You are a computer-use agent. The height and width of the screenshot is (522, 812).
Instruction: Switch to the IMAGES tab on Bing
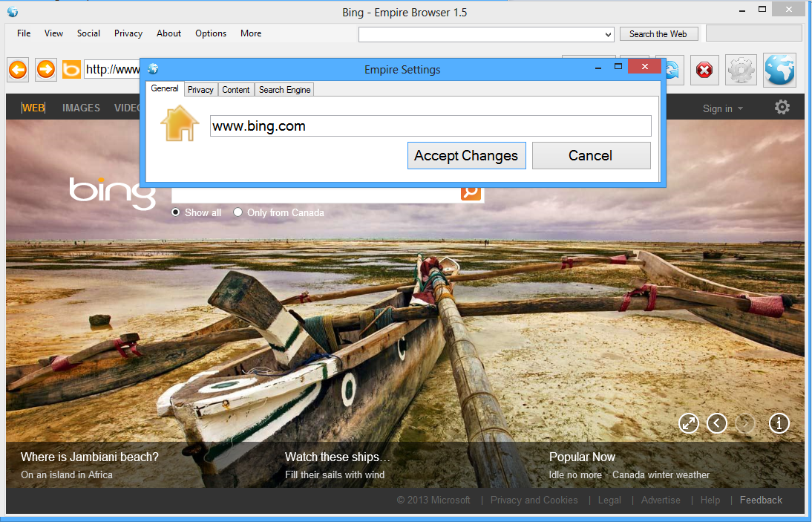click(81, 108)
